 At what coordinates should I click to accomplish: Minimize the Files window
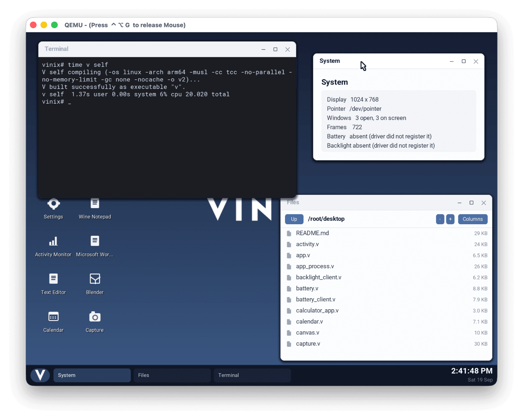click(459, 203)
